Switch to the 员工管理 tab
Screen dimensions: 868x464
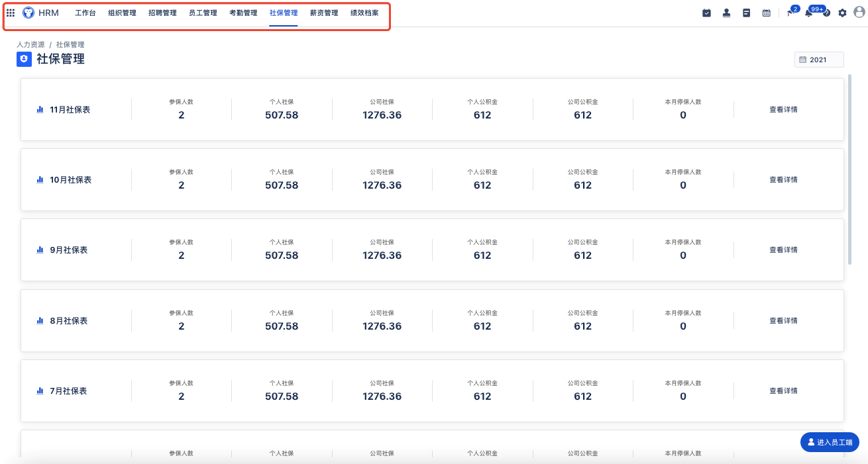(203, 13)
